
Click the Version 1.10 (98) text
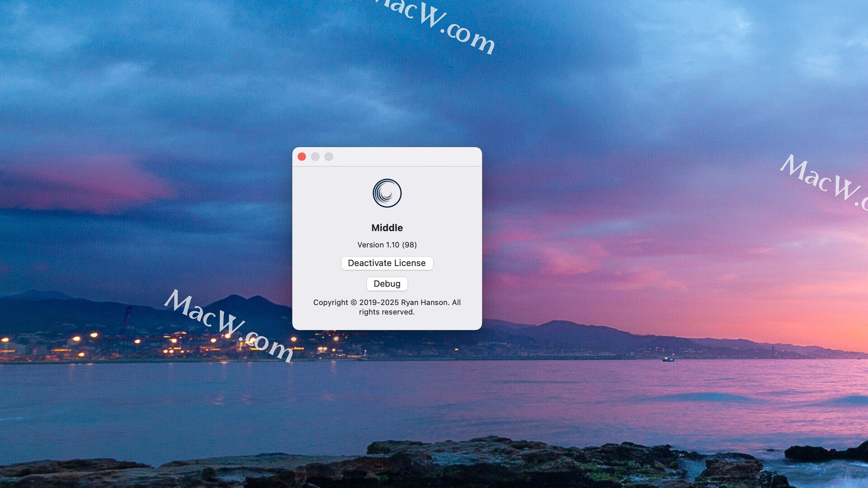(387, 245)
